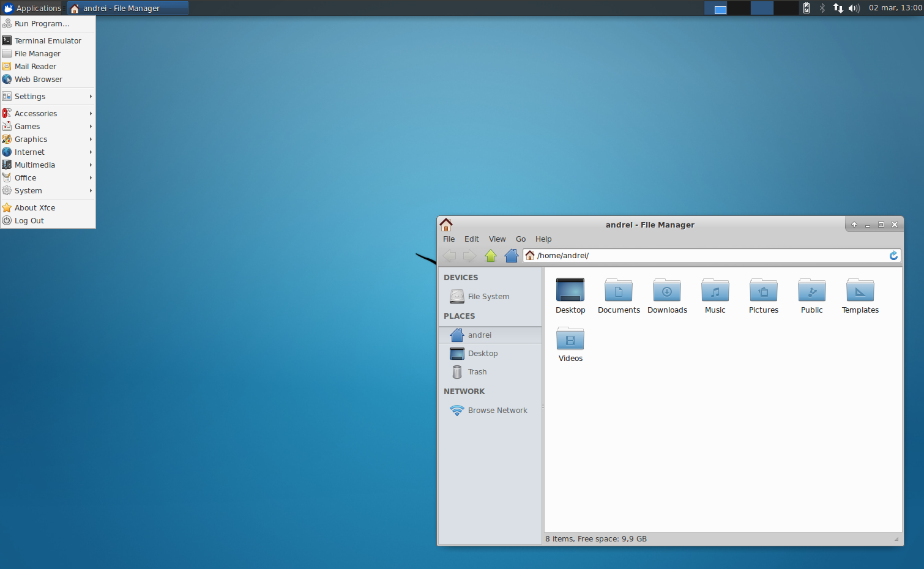Screen dimensions: 924x569
Task: Choose Log Out from Applications menu
Action: 29,221
